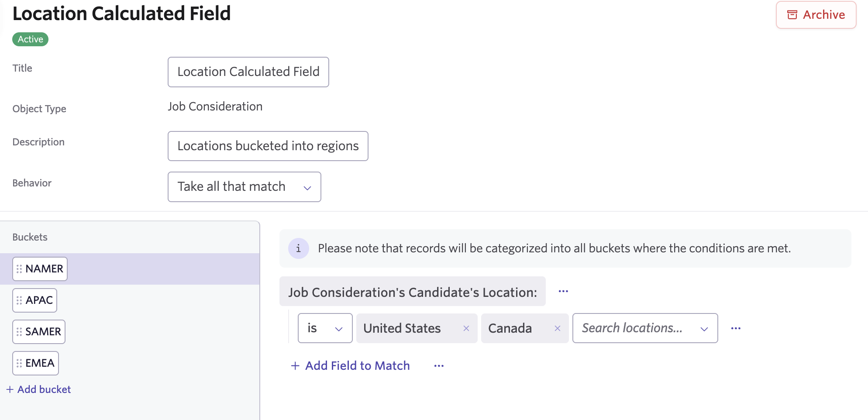The width and height of the screenshot is (868, 420).
Task: Select the EMEA bucket
Action: pyautogui.click(x=40, y=363)
